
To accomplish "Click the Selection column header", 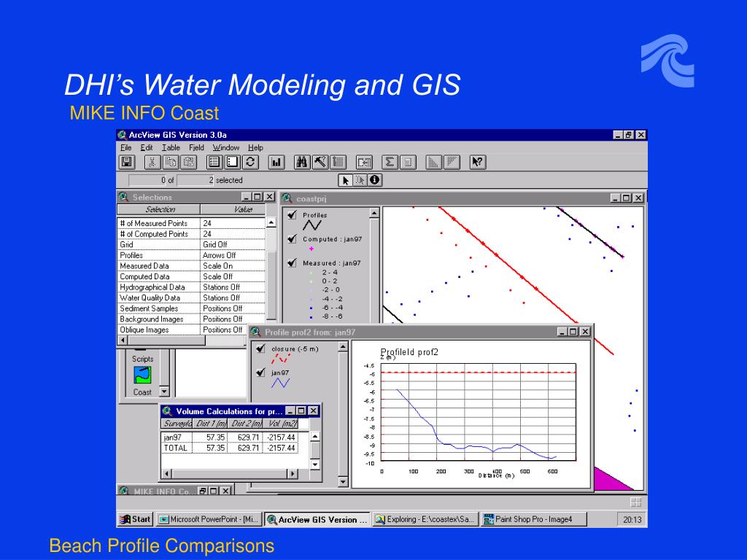I will [x=158, y=209].
